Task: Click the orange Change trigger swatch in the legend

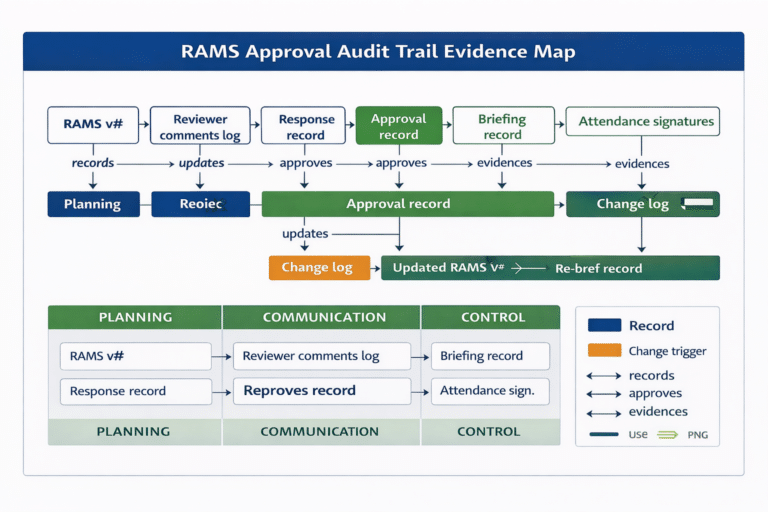Action: [x=604, y=350]
